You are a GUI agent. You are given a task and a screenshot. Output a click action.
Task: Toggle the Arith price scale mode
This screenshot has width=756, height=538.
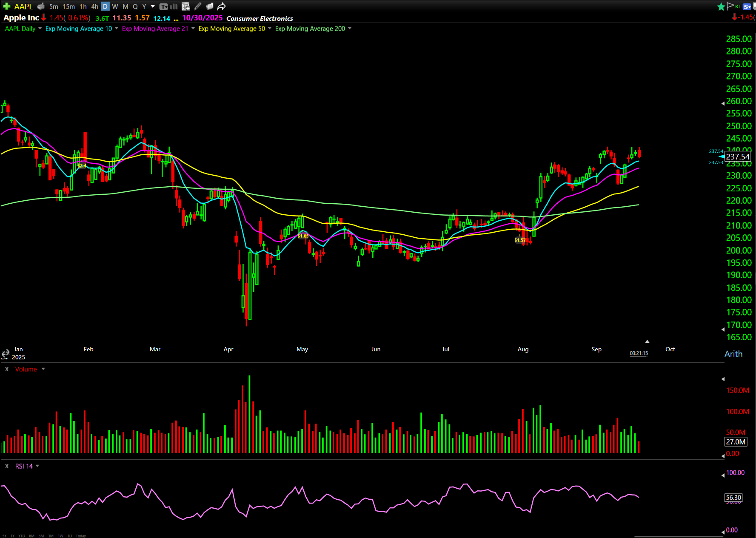tap(733, 354)
